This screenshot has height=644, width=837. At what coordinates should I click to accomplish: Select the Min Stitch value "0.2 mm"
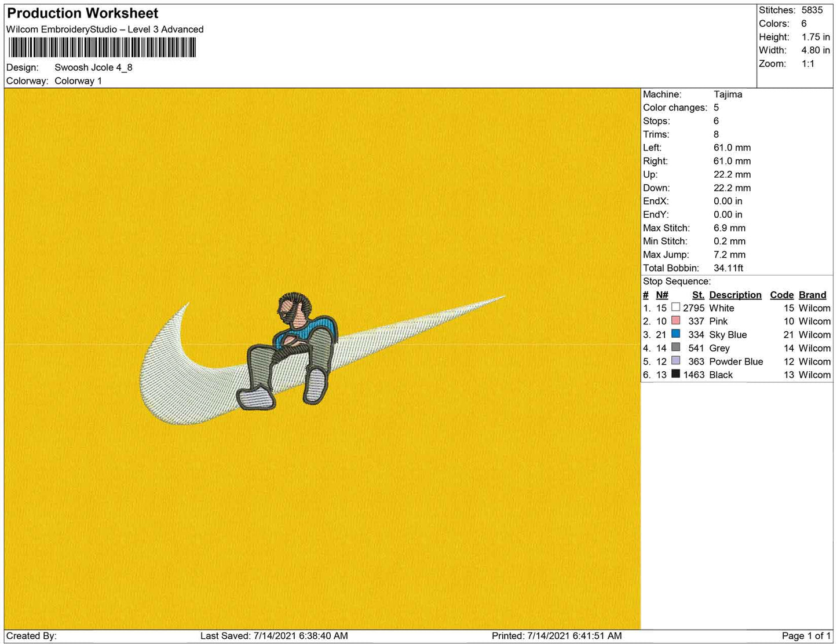[730, 241]
